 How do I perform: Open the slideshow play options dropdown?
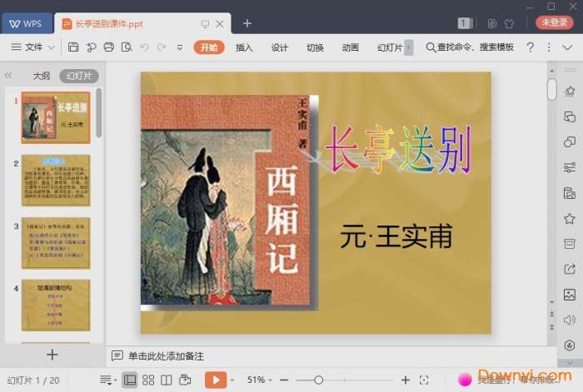tap(232, 380)
